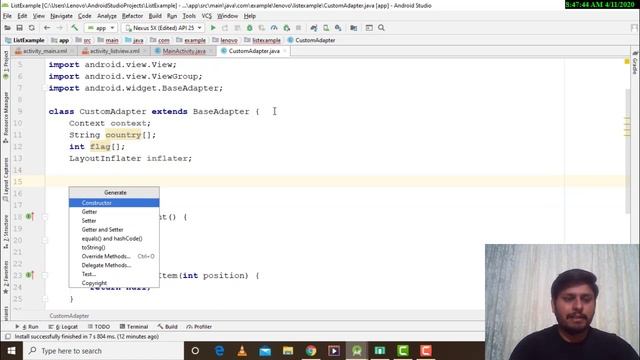640x360 pixels.
Task: Click the Debug app bug icon
Action: coord(249,28)
